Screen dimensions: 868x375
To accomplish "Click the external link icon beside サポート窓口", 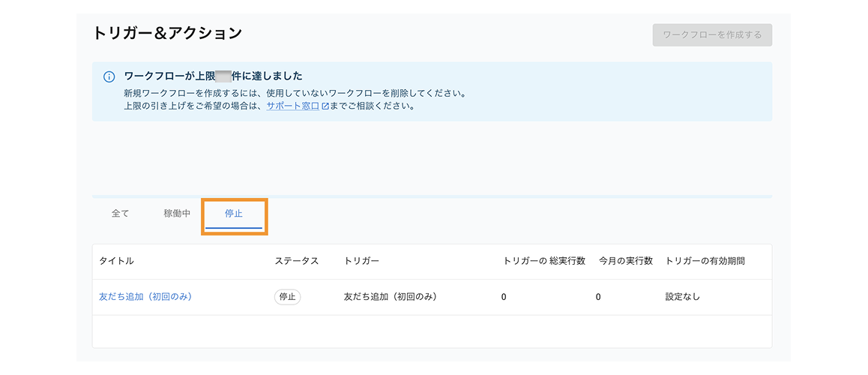I will (x=325, y=106).
